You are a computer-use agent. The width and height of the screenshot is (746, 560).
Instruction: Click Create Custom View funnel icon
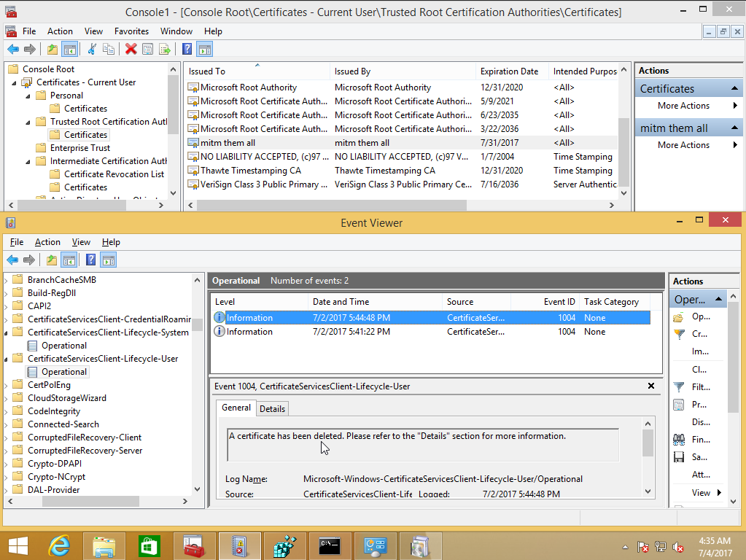(680, 335)
